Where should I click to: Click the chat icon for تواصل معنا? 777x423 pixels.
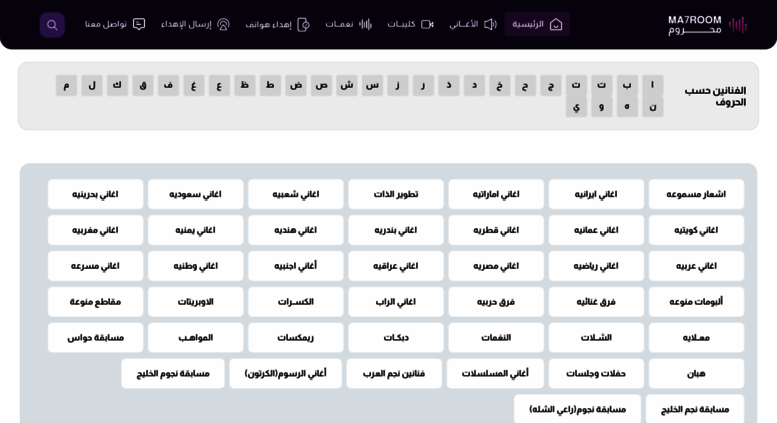139,25
